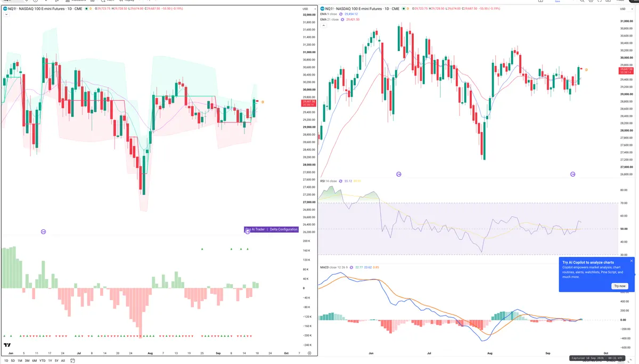Select the EMA 9 close legend
The image size is (639, 364).
point(329,14)
